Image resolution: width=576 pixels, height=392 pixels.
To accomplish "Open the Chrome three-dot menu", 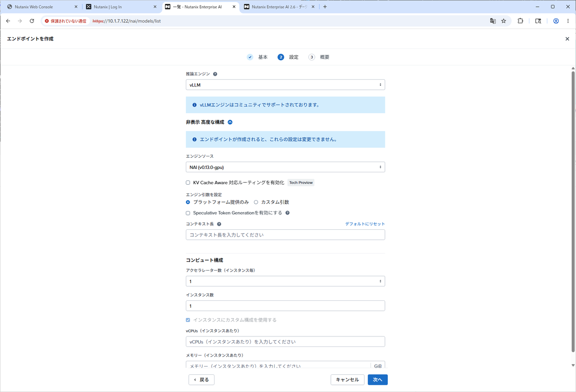I will point(568,21).
